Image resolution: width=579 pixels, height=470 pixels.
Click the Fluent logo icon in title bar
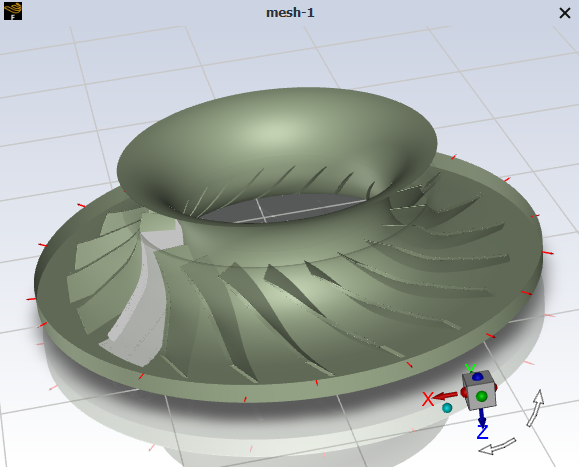[13, 11]
